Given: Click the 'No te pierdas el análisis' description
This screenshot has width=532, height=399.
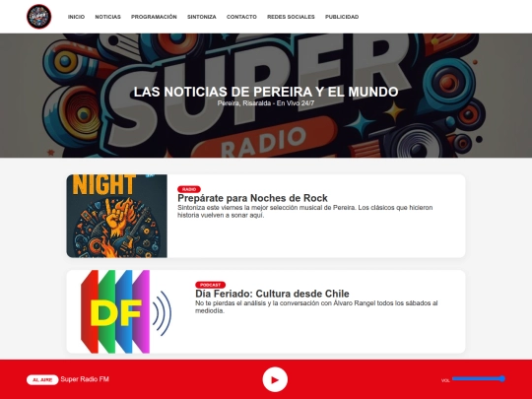Looking at the screenshot, I should (316, 307).
